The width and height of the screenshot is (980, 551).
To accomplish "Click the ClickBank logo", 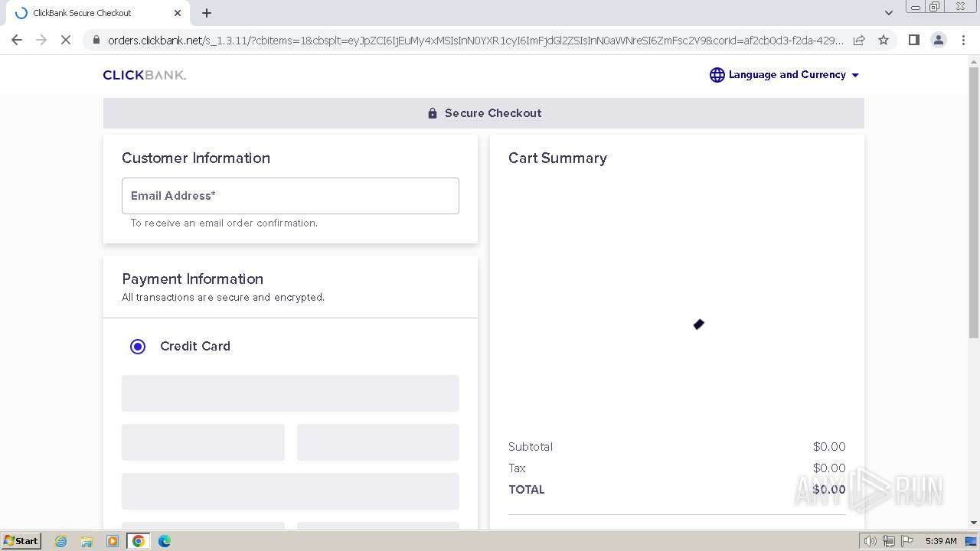I will [145, 75].
